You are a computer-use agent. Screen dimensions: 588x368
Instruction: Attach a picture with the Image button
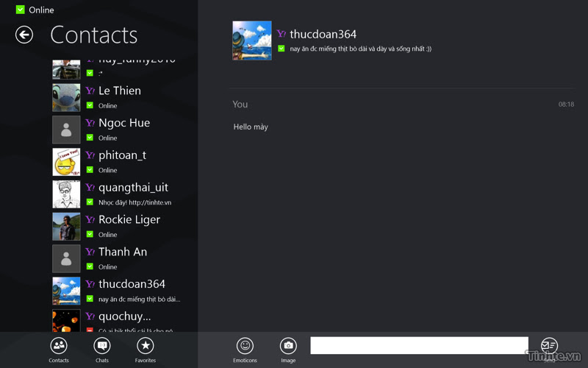(288, 350)
